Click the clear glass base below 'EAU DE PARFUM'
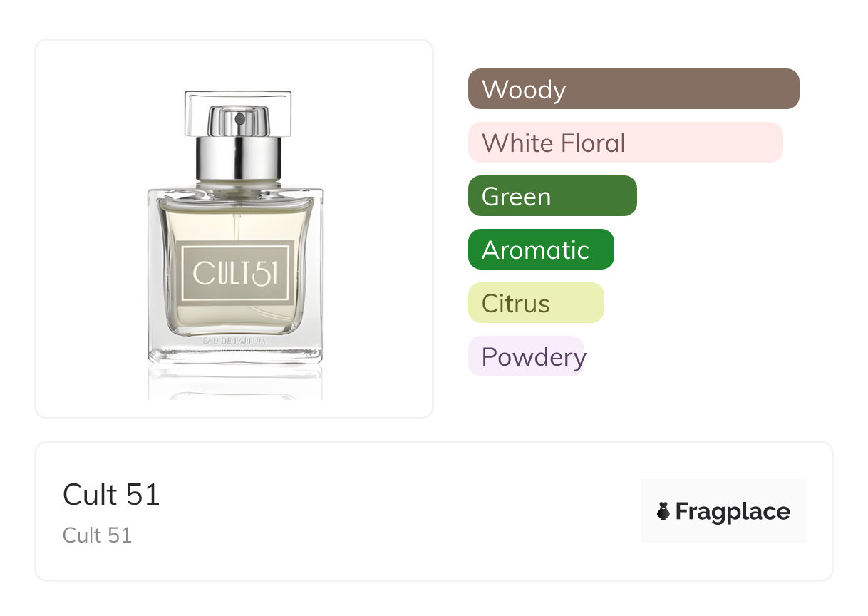Viewport: 868px width, 616px height. [235, 355]
